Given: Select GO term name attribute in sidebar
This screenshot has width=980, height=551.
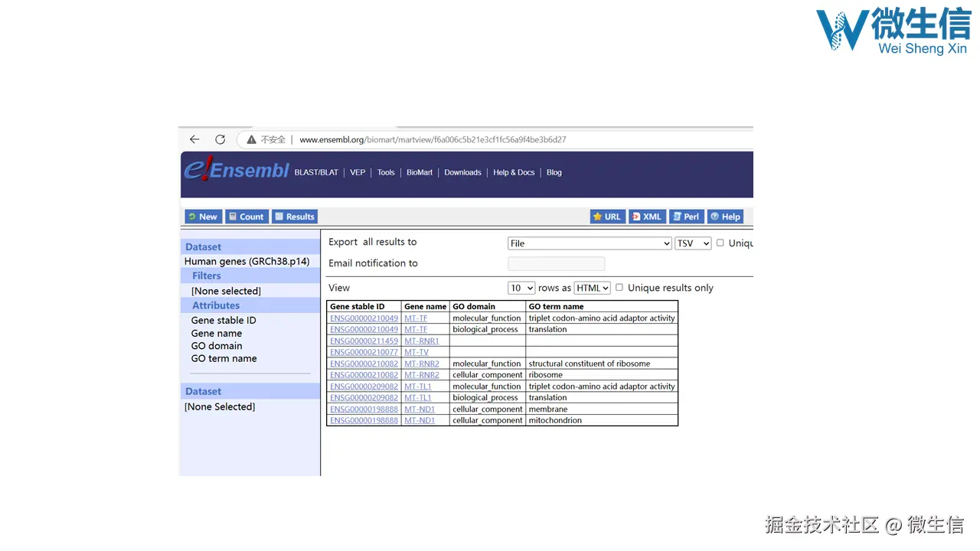Looking at the screenshot, I should click(224, 358).
